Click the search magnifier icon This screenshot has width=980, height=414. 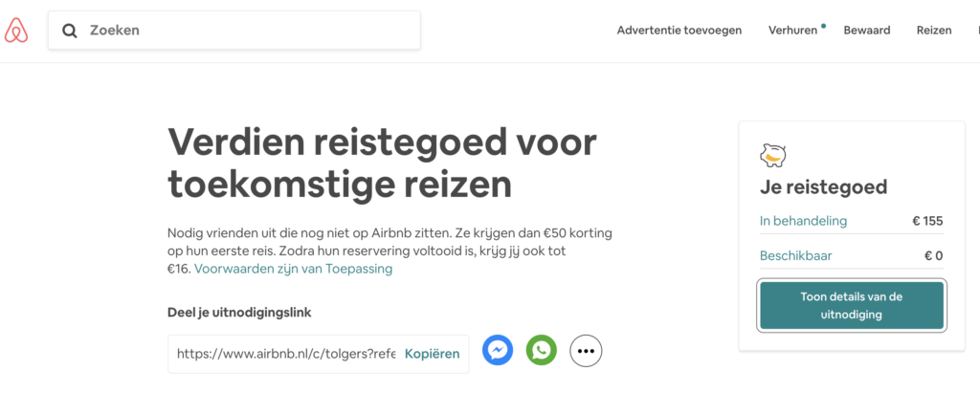tap(69, 31)
